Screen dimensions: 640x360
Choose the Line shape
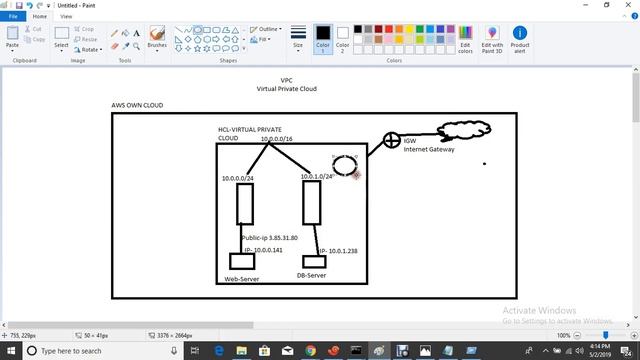pyautogui.click(x=179, y=30)
